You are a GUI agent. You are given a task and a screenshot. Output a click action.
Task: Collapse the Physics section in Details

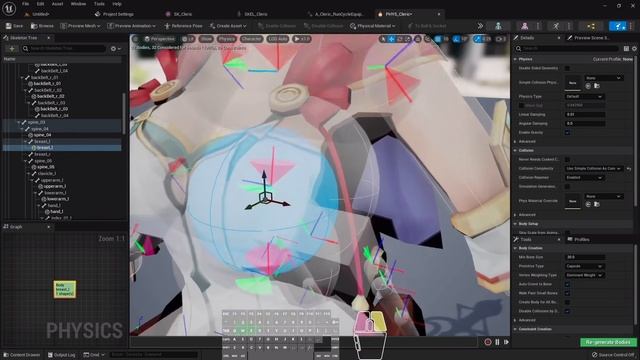click(516, 59)
